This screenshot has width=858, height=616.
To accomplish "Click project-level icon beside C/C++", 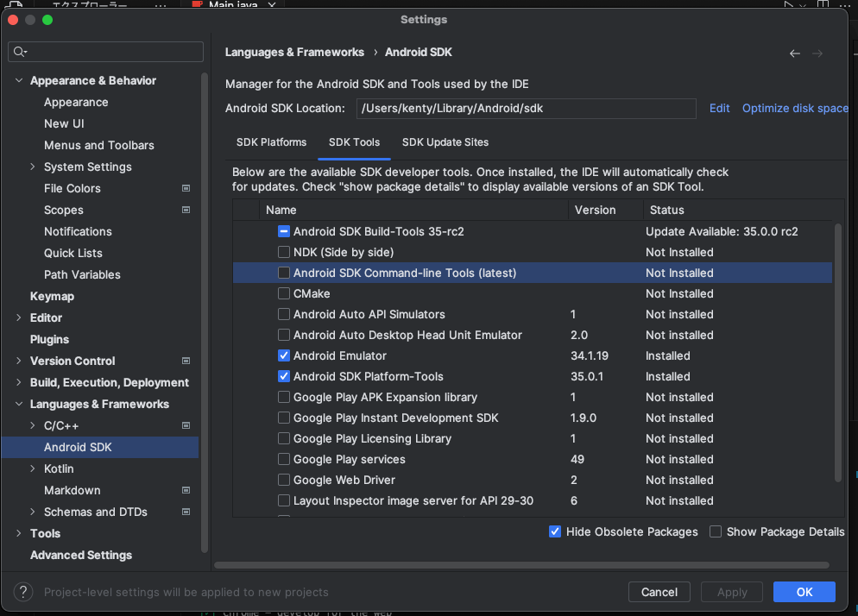I will [x=186, y=425].
